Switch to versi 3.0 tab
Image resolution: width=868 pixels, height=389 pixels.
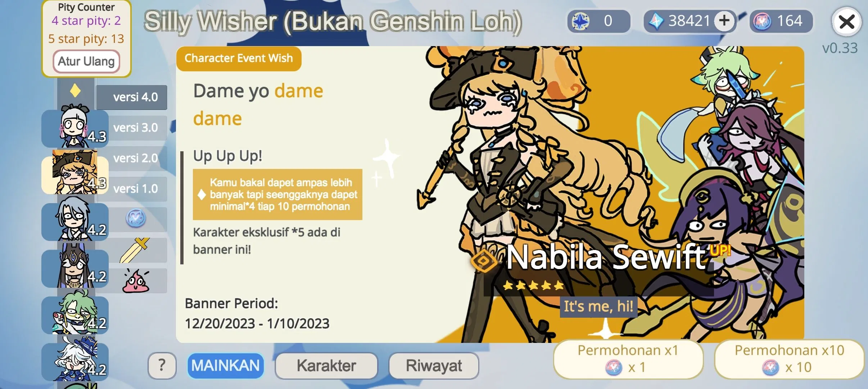click(135, 128)
